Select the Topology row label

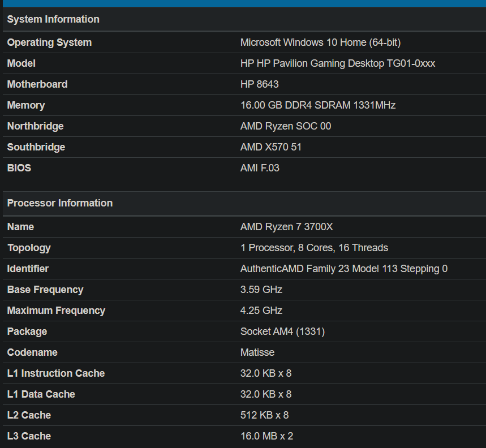pyautogui.click(x=29, y=248)
